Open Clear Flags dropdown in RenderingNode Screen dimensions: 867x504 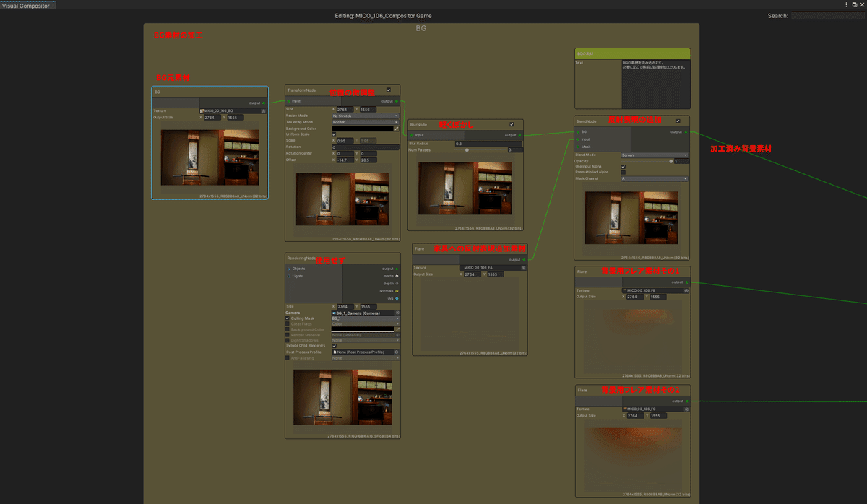click(x=365, y=323)
